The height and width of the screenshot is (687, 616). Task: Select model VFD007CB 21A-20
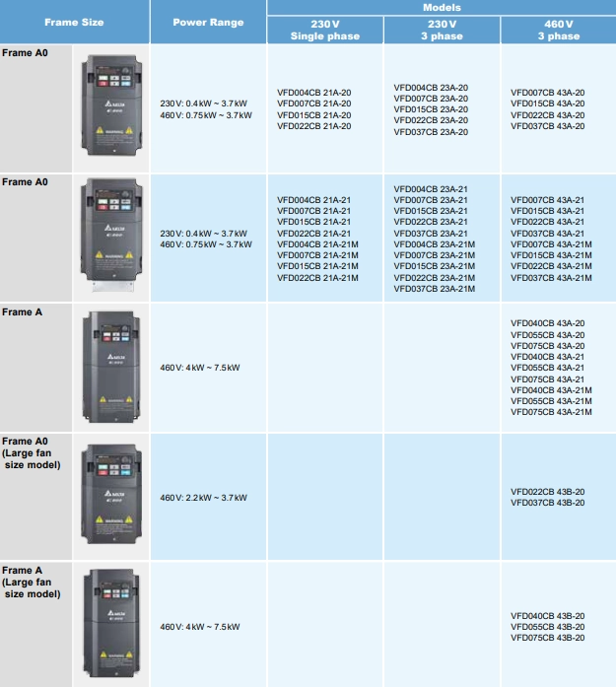(313, 103)
